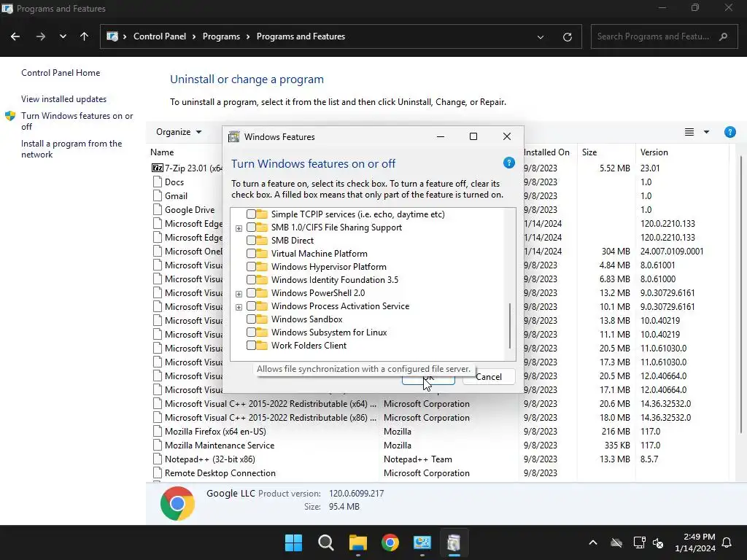This screenshot has height=560, width=747.
Task: Click the view layout icon in the toolbar
Action: coord(689,132)
